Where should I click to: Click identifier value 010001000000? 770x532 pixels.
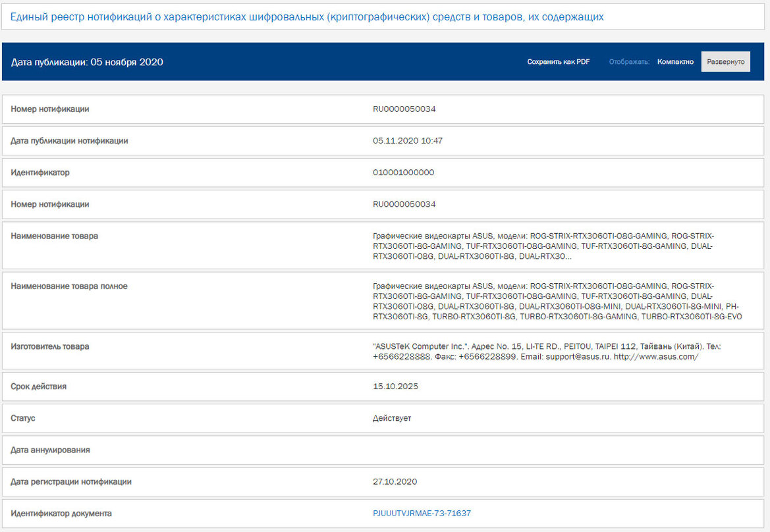(404, 173)
